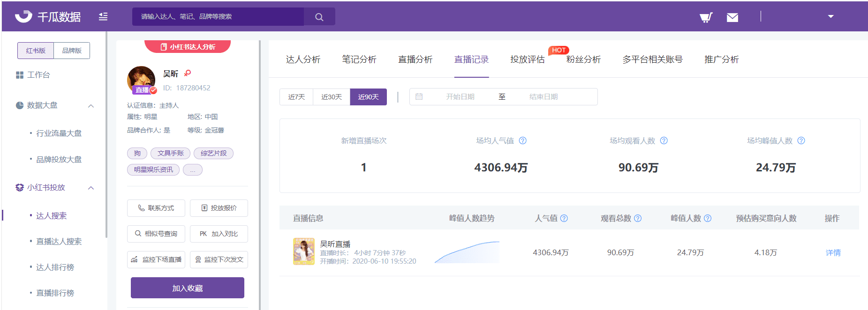The image size is (868, 310).
Task: Open 行业流量大盘 in sidebar
Action: pos(59,133)
